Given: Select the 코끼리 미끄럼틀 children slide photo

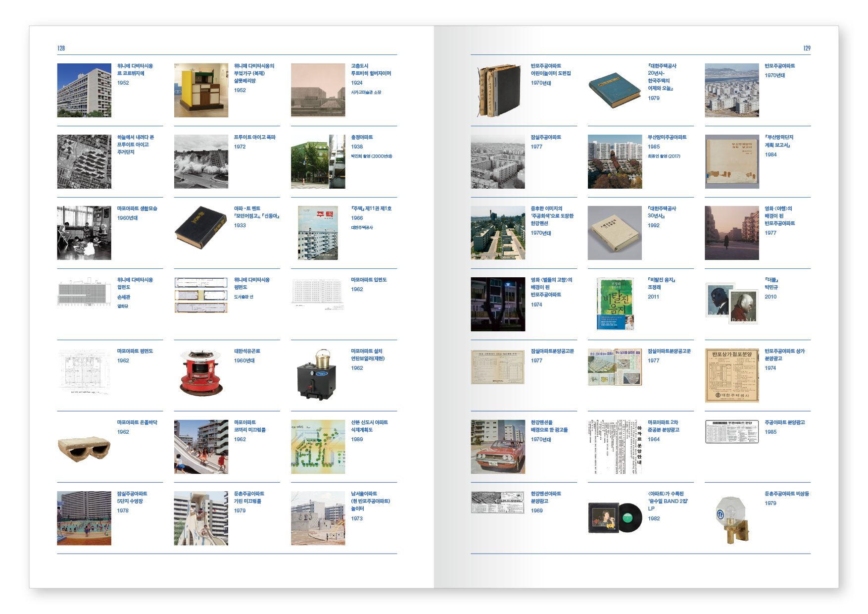Looking at the screenshot, I should (x=201, y=447).
